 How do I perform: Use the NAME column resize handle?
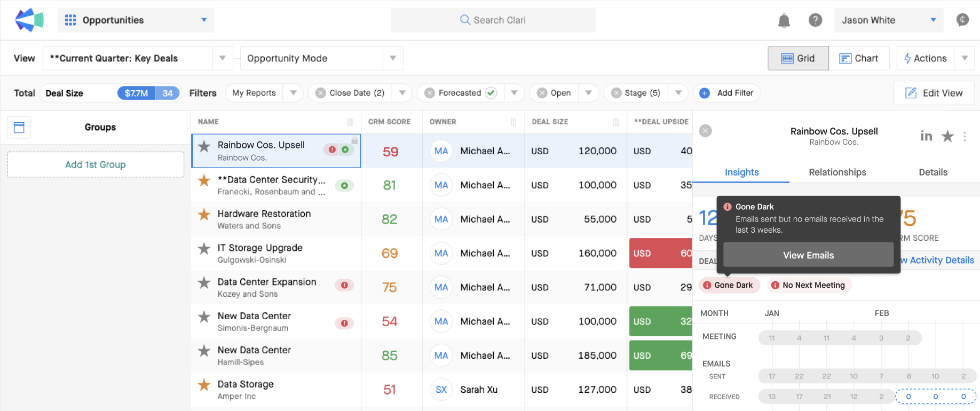click(350, 122)
